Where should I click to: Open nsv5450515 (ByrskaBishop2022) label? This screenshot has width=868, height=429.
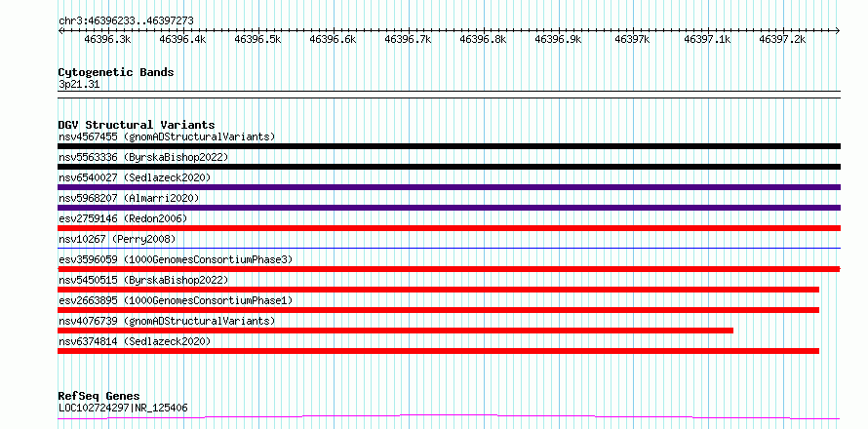(143, 280)
